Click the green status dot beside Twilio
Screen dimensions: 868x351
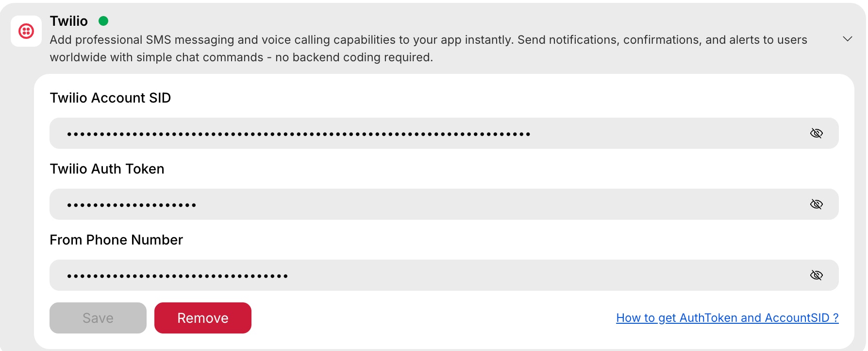pos(103,21)
